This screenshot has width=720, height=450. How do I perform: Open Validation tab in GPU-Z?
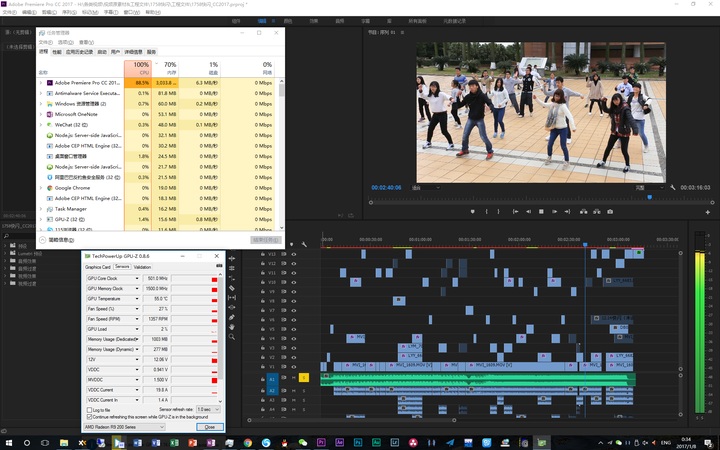click(142, 267)
